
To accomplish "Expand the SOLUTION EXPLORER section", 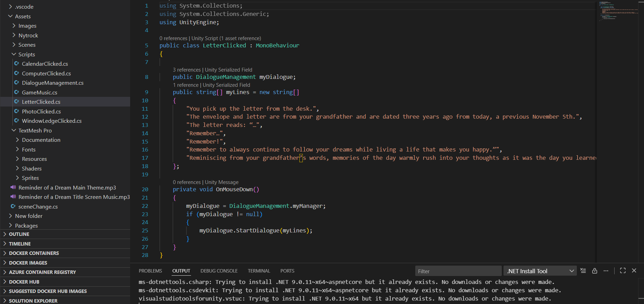I will point(65,301).
